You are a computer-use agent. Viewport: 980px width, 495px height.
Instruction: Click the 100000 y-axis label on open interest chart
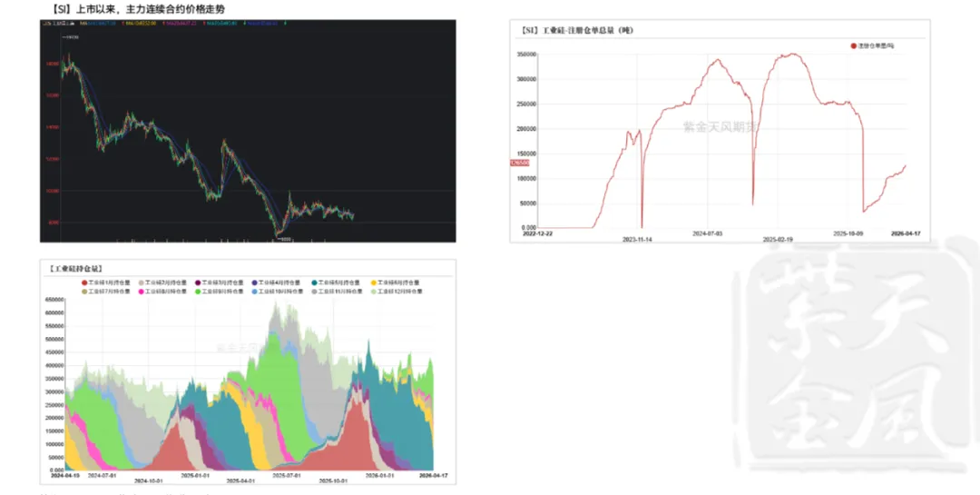click(x=54, y=444)
